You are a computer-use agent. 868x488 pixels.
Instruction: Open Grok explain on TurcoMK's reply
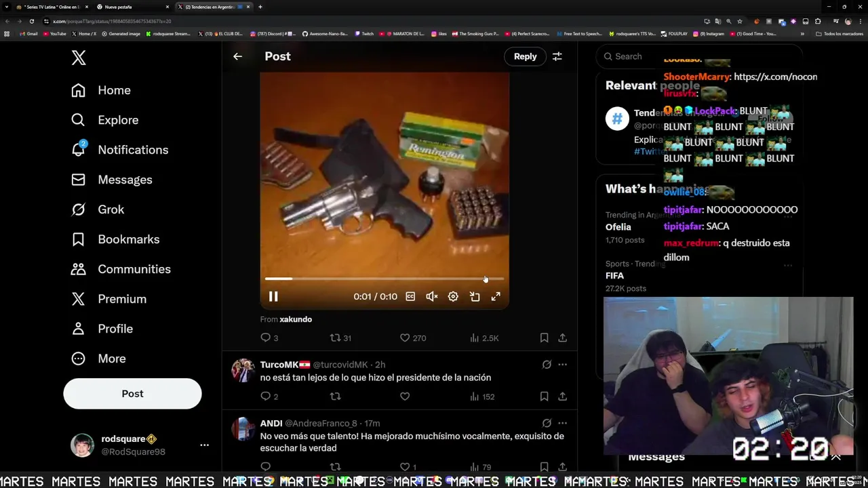coord(547,365)
